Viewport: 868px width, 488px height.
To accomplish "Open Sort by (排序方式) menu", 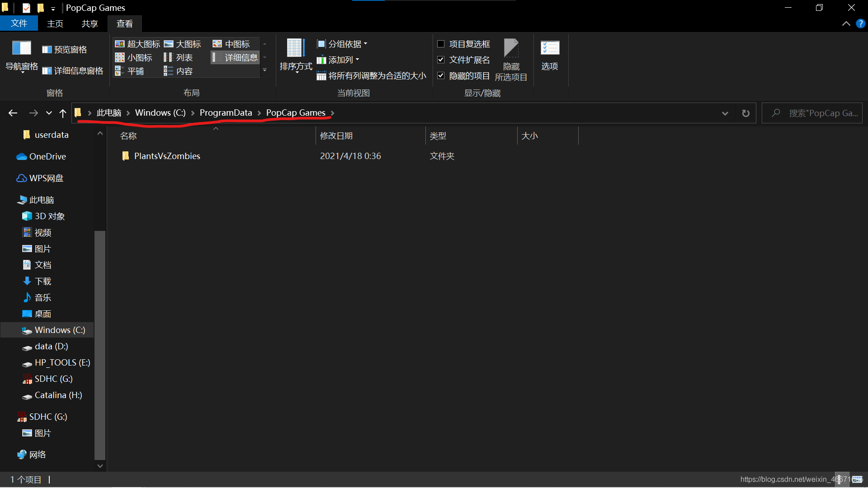I will pos(296,56).
